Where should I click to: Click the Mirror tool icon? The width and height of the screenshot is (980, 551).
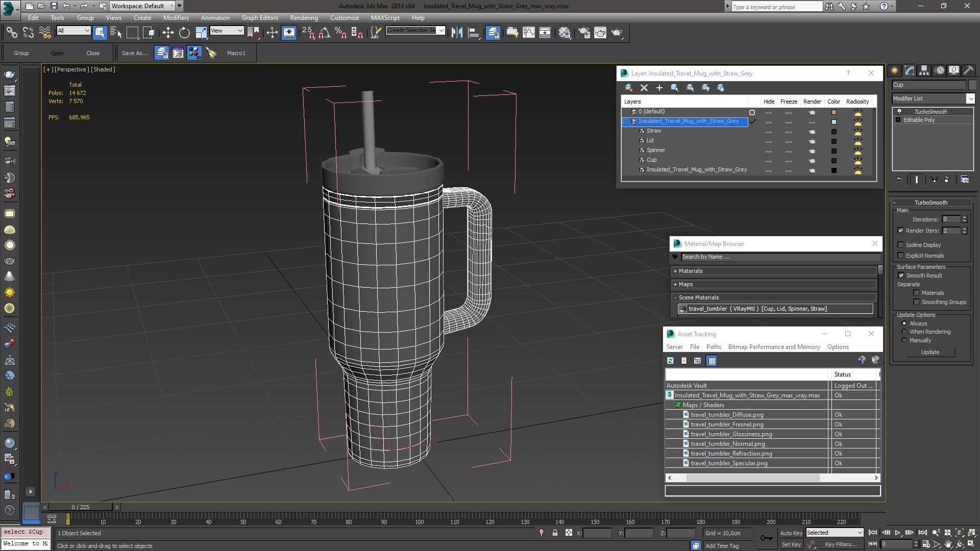[457, 33]
